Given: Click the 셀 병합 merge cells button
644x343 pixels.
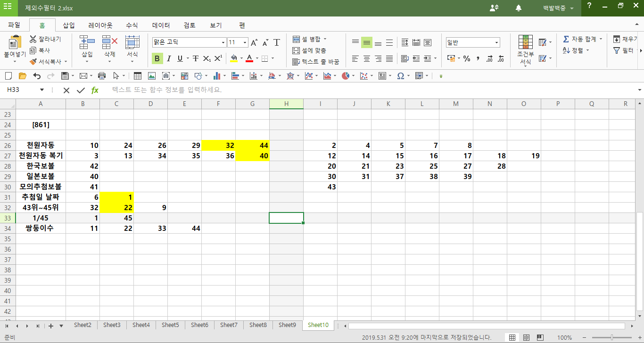Looking at the screenshot, I should 308,39.
